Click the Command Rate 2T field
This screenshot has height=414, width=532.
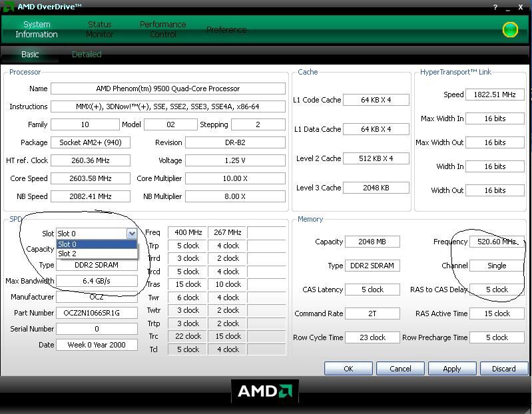[x=372, y=313]
